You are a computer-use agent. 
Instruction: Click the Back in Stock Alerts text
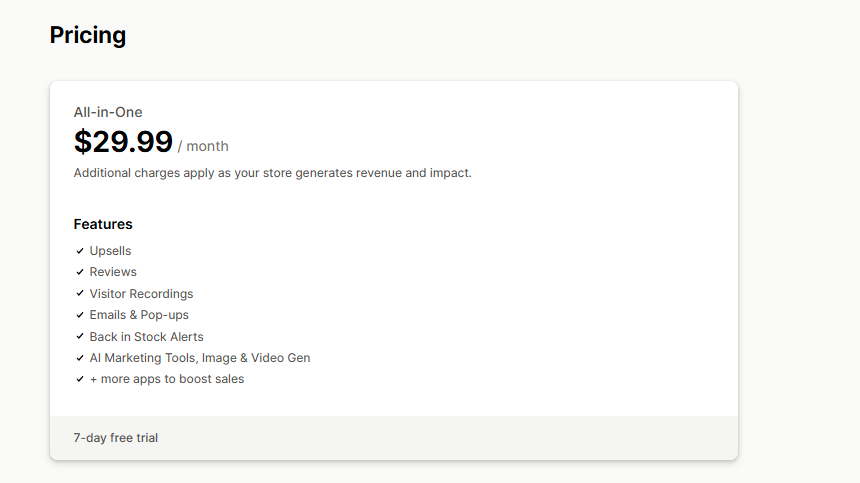coord(146,337)
